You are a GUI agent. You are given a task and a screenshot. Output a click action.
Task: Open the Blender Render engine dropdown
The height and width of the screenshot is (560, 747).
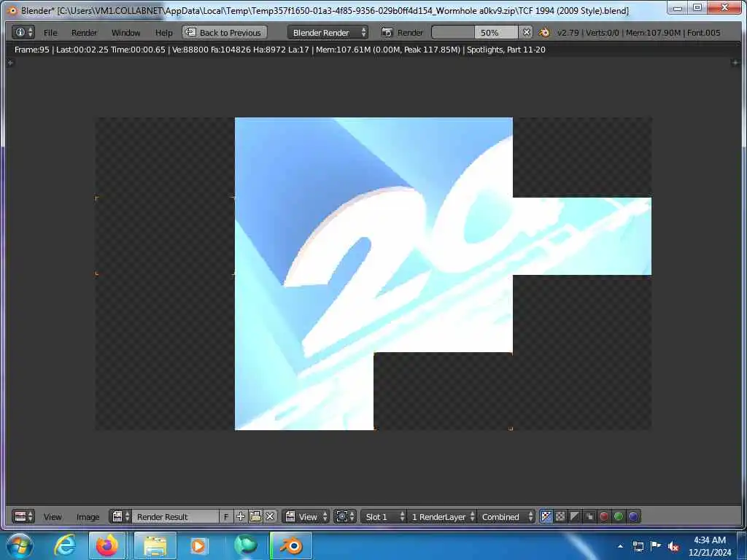tap(328, 32)
